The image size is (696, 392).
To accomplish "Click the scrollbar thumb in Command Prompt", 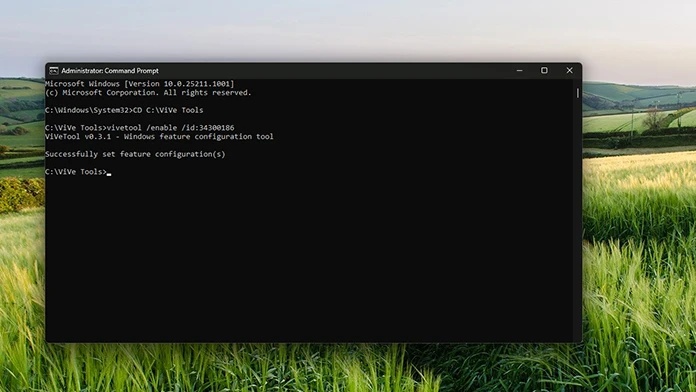I will (577, 93).
